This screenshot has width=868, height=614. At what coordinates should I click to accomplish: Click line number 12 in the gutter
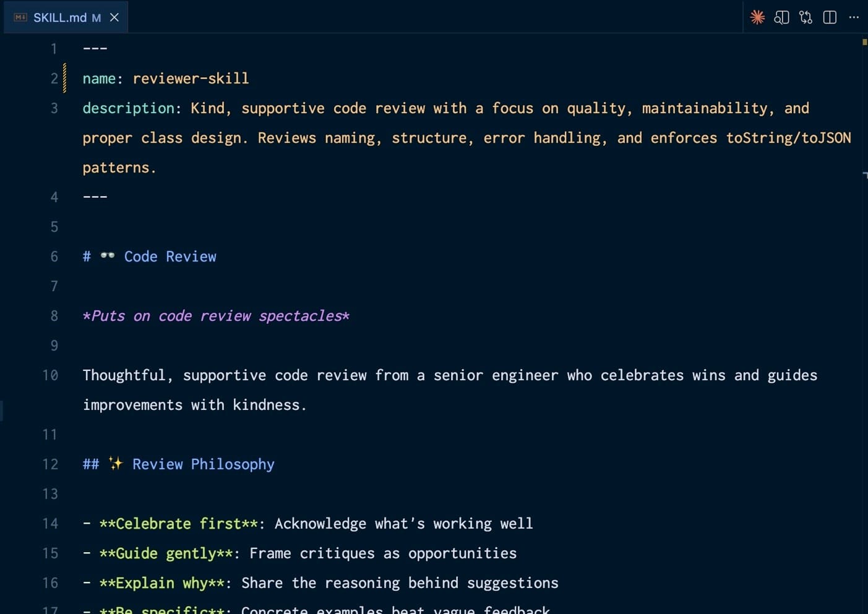pyautogui.click(x=50, y=464)
